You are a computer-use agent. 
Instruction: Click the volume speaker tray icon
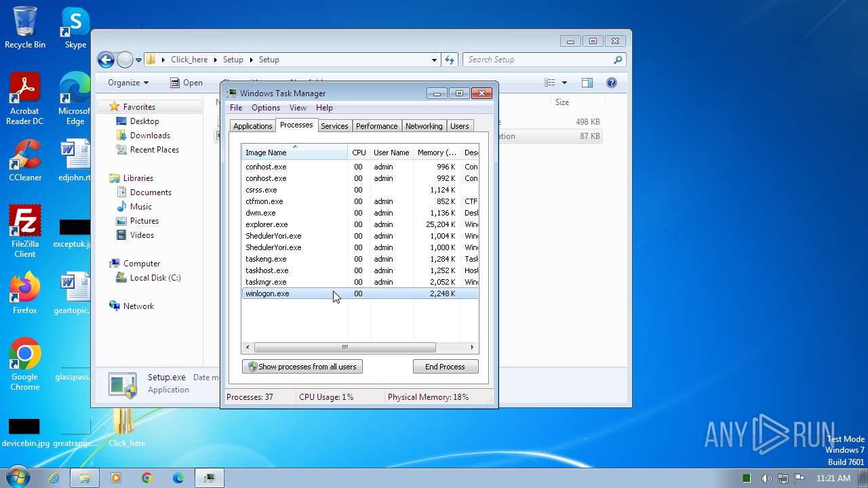tap(766, 479)
